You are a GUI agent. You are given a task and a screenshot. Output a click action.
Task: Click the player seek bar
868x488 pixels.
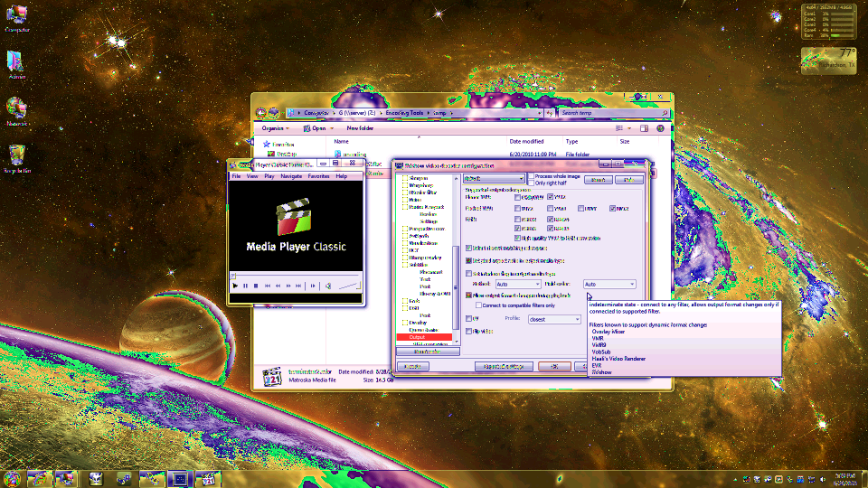click(295, 274)
